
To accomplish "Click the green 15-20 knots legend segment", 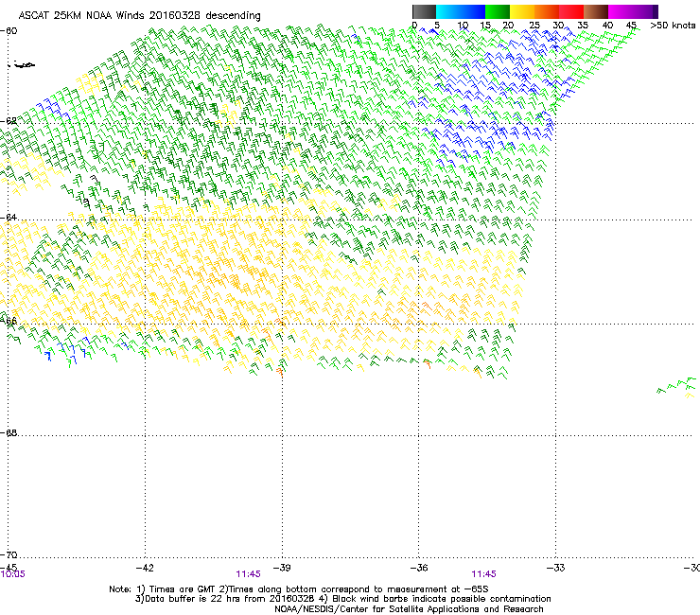I will tap(498, 11).
